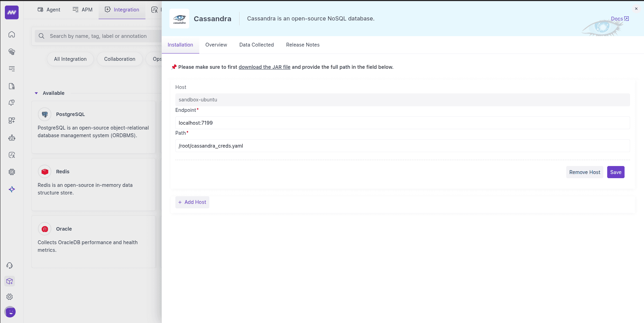Open the Data Collected tab

coord(257,45)
